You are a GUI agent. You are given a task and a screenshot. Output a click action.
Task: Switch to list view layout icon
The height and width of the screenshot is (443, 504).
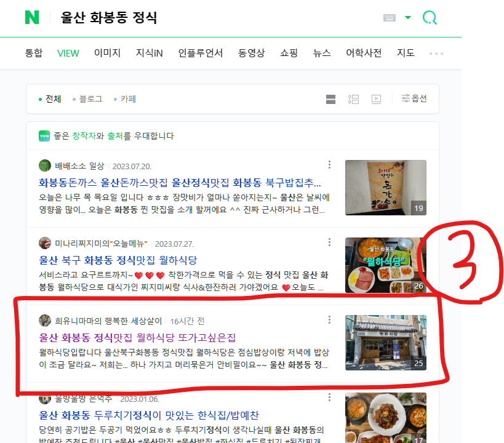tap(353, 99)
